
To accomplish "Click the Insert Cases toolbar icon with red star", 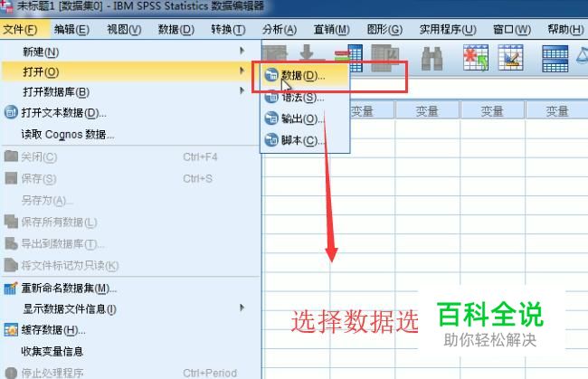I will 476,58.
